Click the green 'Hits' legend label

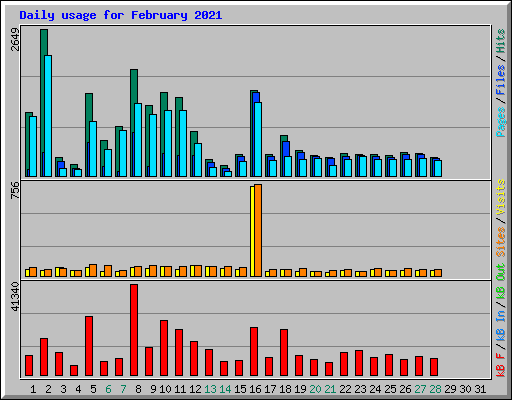pyautogui.click(x=500, y=41)
